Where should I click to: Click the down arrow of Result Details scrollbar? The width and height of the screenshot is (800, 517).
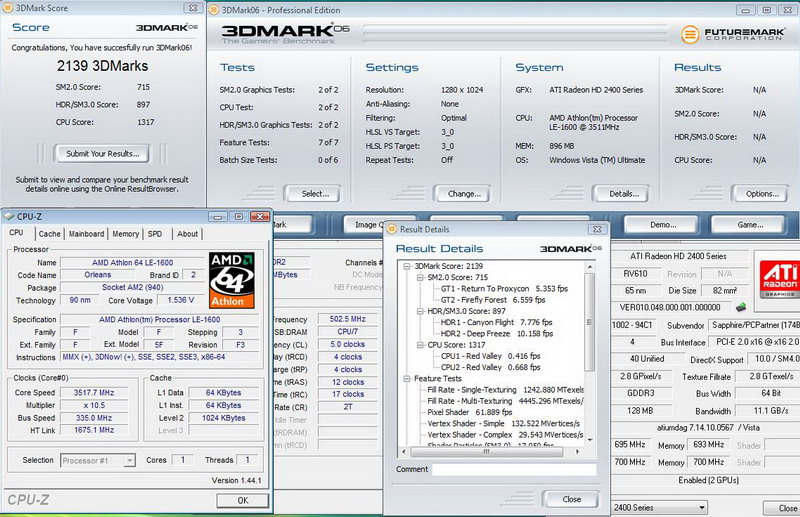590,440
